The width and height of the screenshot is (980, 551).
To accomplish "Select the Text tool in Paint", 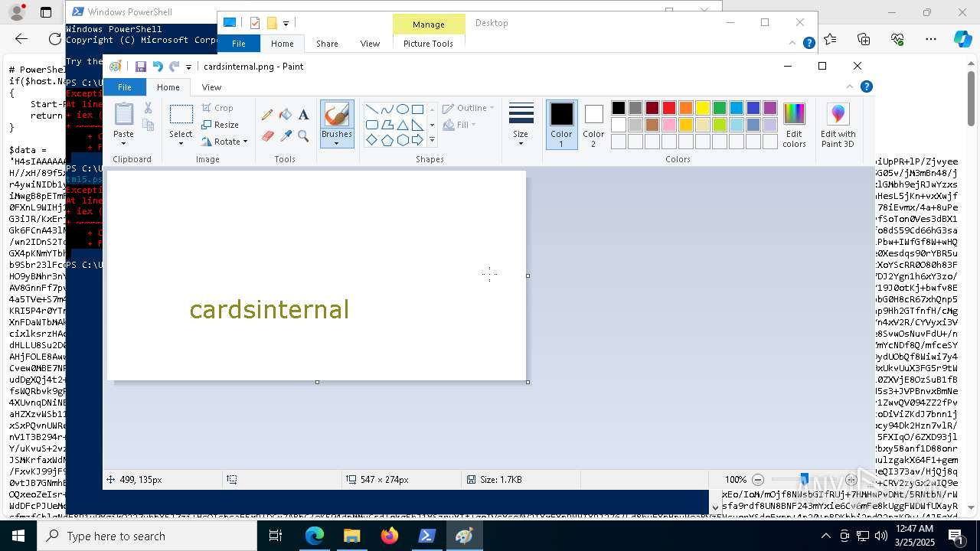I will coord(303,115).
